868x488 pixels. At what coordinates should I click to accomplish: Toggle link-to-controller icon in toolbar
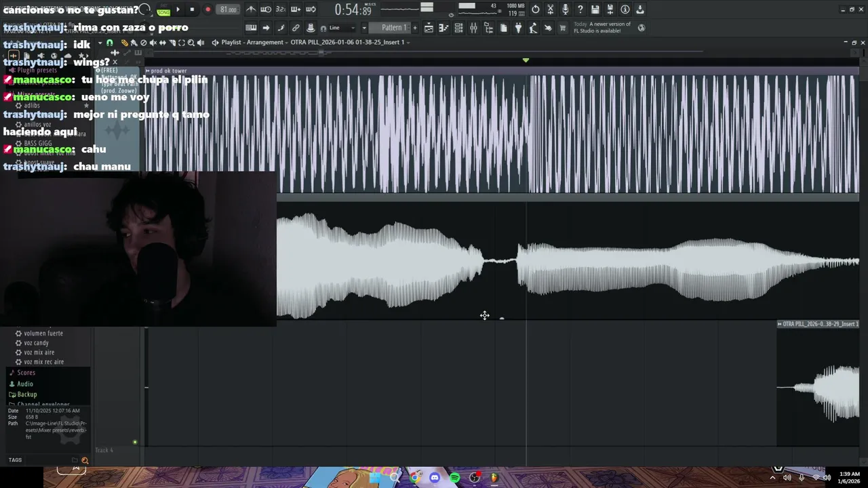click(296, 28)
